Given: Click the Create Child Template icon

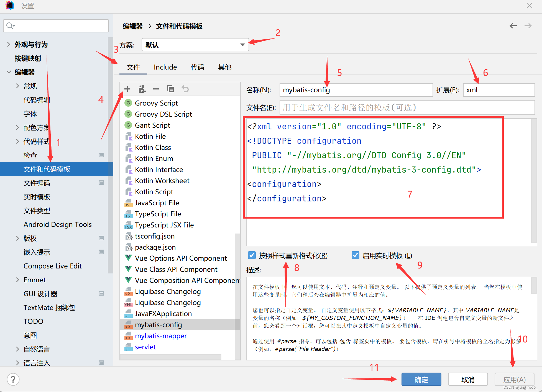Looking at the screenshot, I should [142, 89].
